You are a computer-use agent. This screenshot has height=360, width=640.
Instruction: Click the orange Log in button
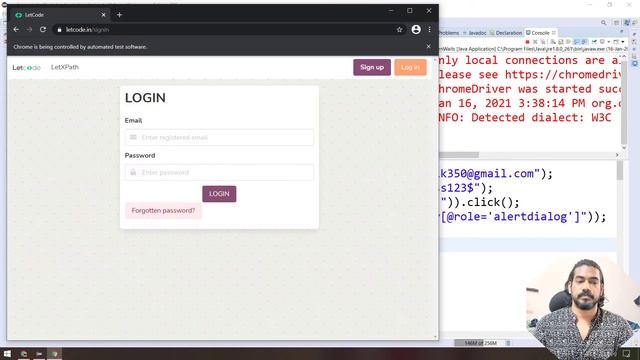tap(410, 67)
